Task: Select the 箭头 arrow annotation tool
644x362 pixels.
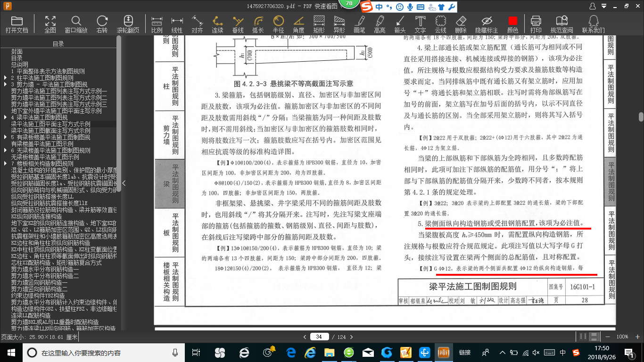Action: (x=400, y=24)
